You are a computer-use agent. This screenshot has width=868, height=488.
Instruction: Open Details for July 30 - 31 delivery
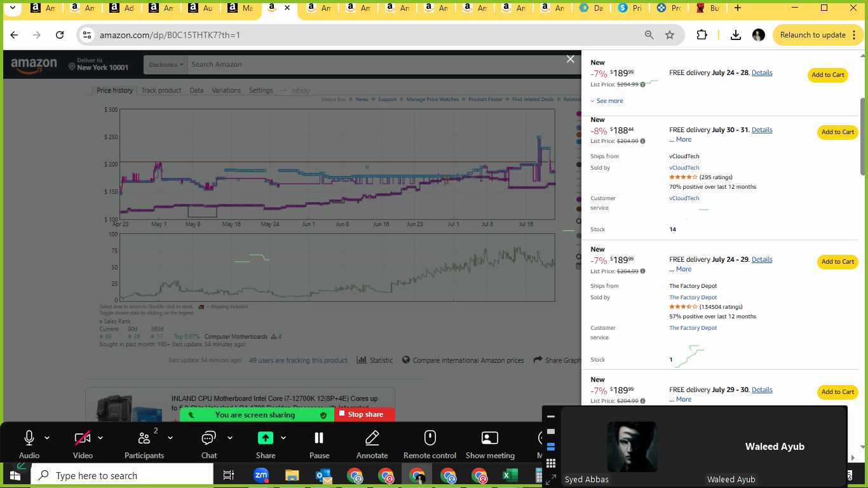coord(762,130)
